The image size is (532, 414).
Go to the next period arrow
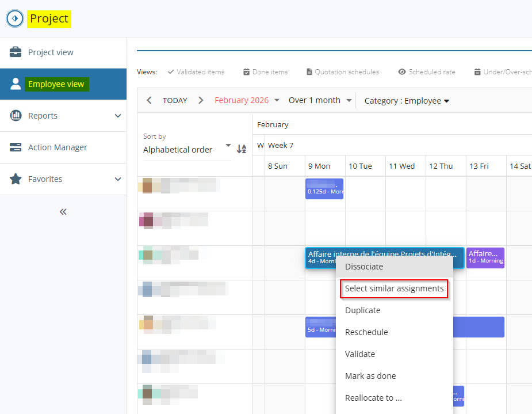coord(201,100)
